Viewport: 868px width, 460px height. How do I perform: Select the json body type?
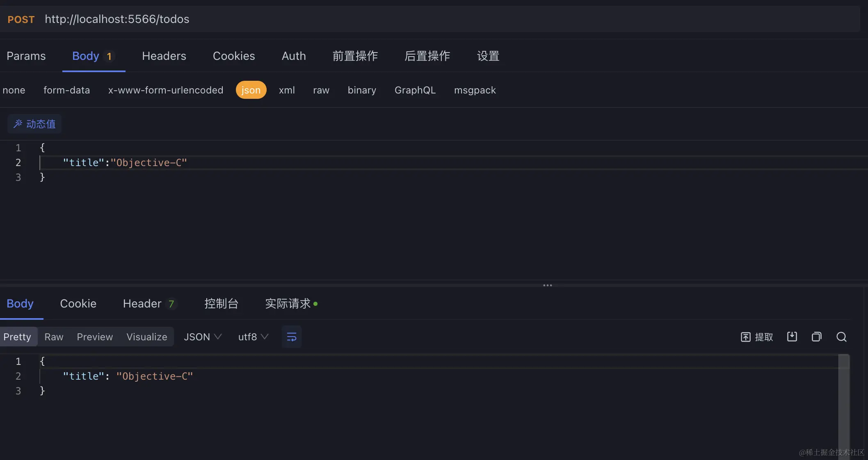pos(251,90)
